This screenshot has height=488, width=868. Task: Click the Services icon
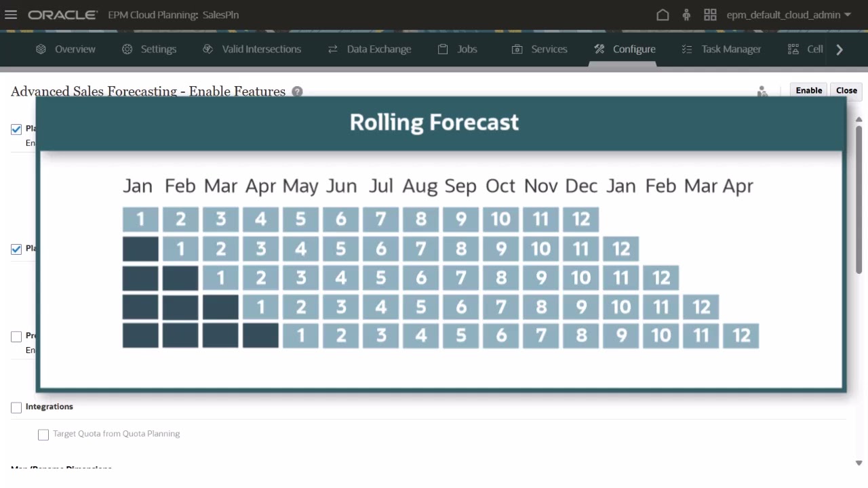coord(517,49)
